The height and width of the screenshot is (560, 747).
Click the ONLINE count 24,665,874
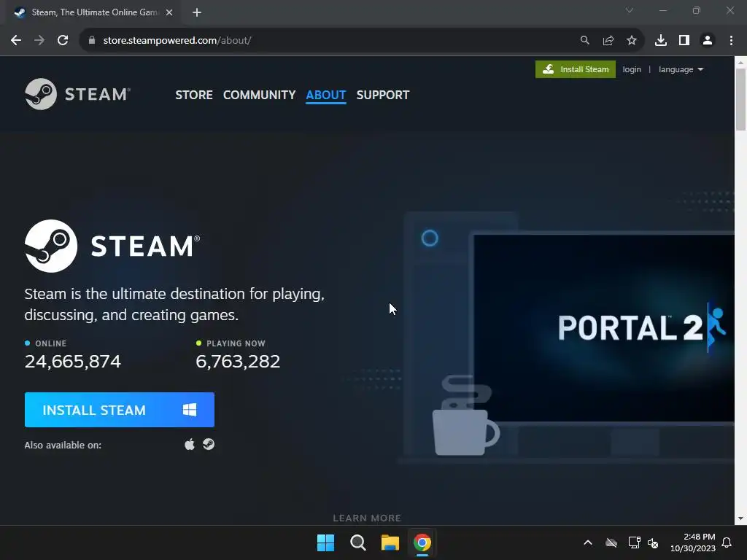(x=73, y=362)
